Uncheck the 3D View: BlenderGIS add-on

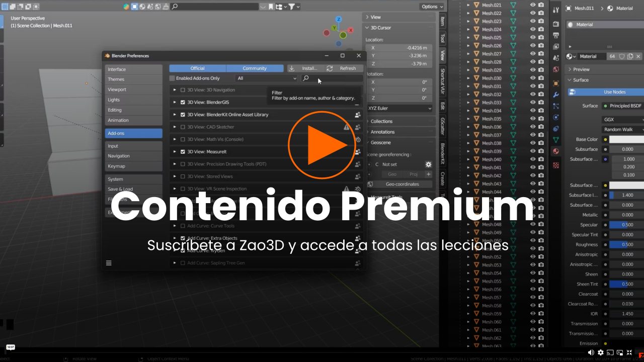tap(183, 103)
